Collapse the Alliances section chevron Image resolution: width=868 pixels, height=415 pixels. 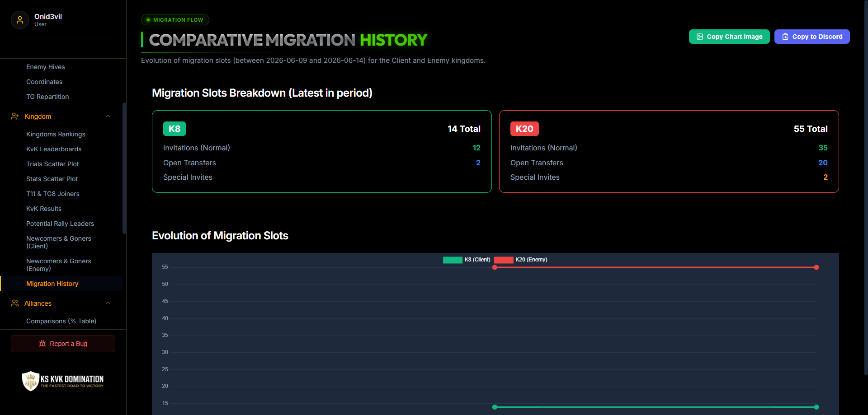click(x=108, y=303)
